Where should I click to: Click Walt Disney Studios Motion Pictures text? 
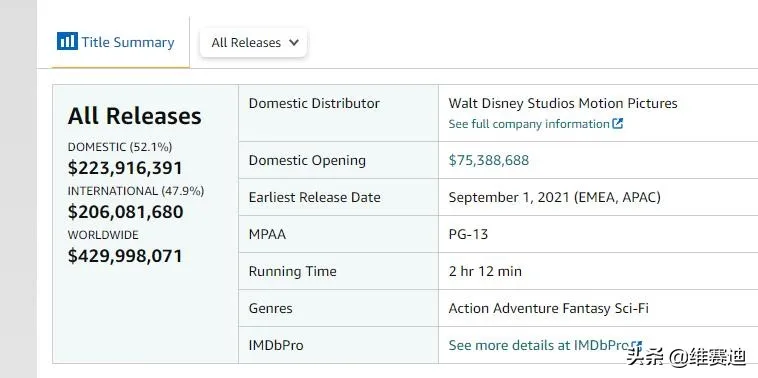pos(563,103)
